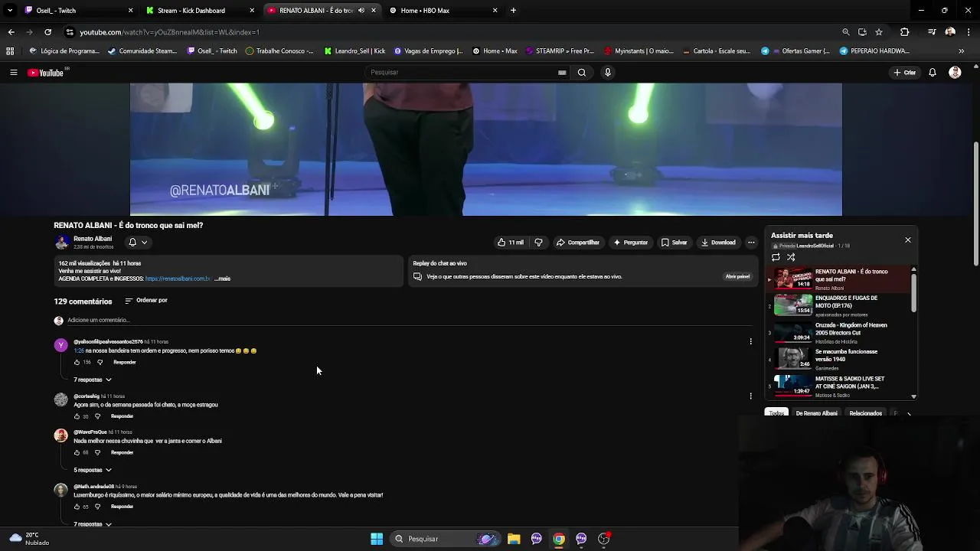Show more bookmarks with double chevron

961,51
